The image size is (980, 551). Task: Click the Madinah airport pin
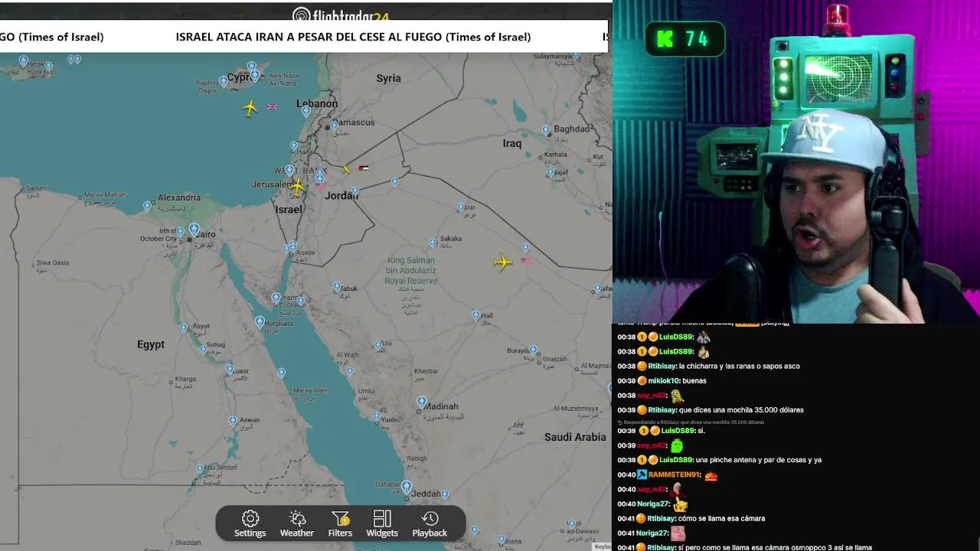pos(421,402)
